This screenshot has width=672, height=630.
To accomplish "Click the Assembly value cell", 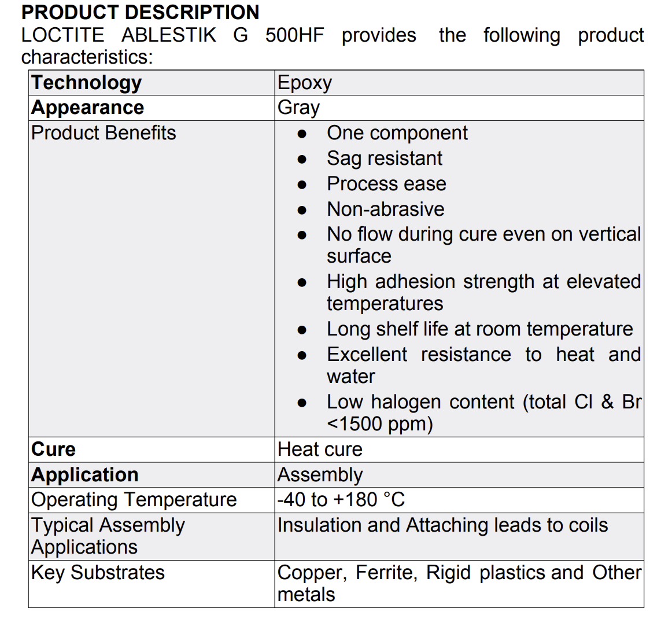I will point(320,475).
